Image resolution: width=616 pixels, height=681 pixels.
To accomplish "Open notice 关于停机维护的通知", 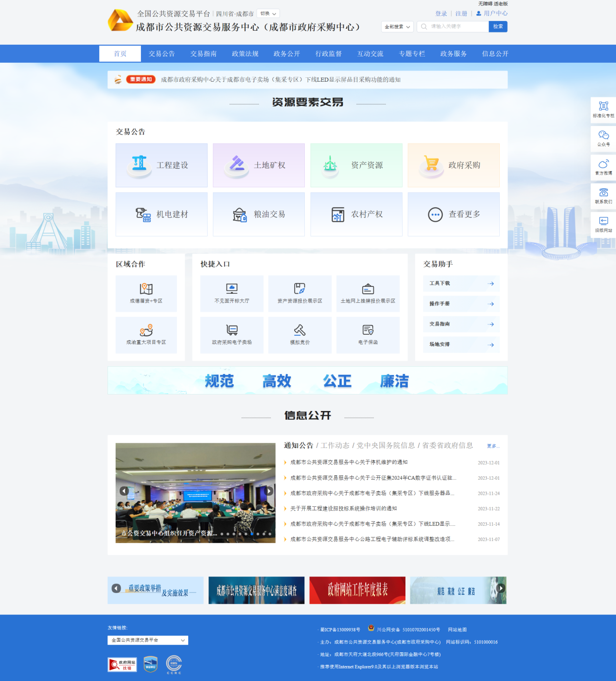I will pyautogui.click(x=349, y=463).
